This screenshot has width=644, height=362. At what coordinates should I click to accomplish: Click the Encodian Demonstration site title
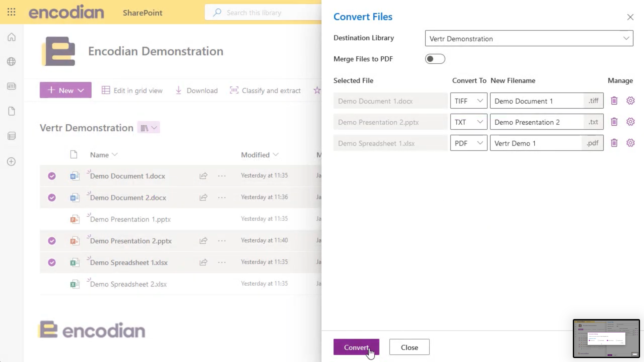click(156, 51)
